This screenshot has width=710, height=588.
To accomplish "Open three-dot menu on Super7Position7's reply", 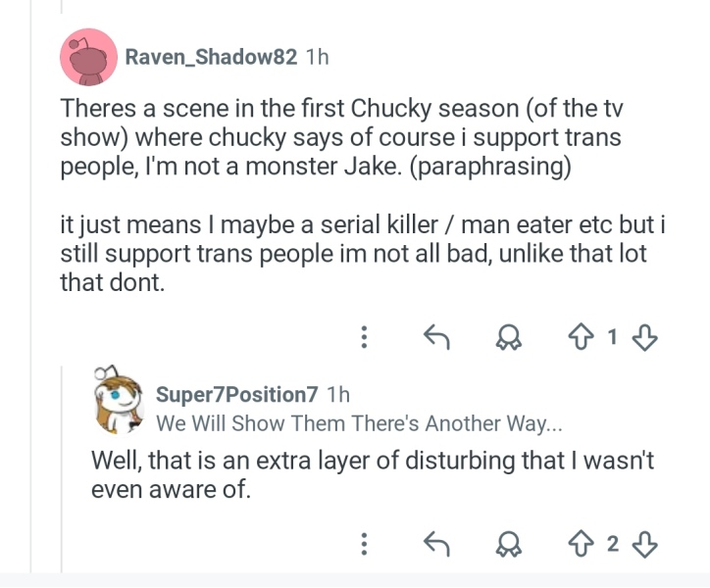I will tap(364, 544).
